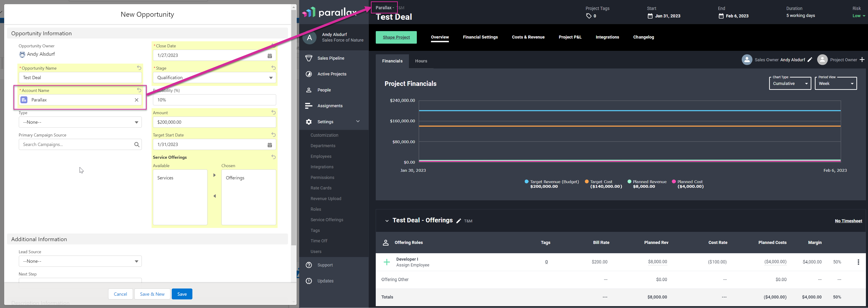868x308 pixels.
Task: Expand the Stage dropdown in New Opportunity
Action: 270,77
